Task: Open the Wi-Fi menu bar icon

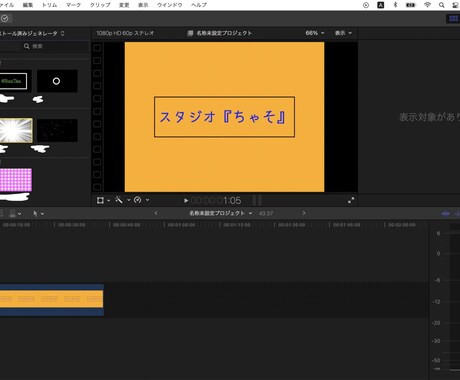Action: 427,5
